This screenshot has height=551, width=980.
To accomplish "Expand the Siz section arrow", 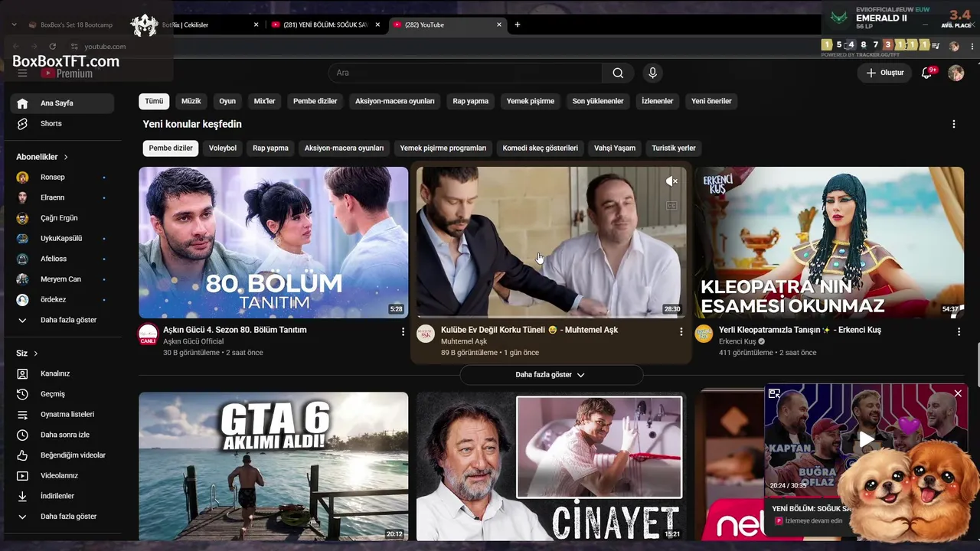I will click(x=35, y=354).
